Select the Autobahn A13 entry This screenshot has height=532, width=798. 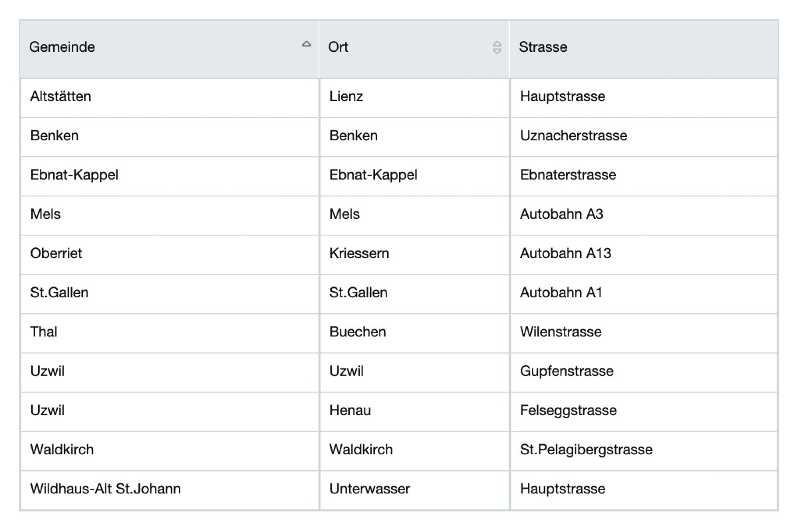click(x=565, y=253)
